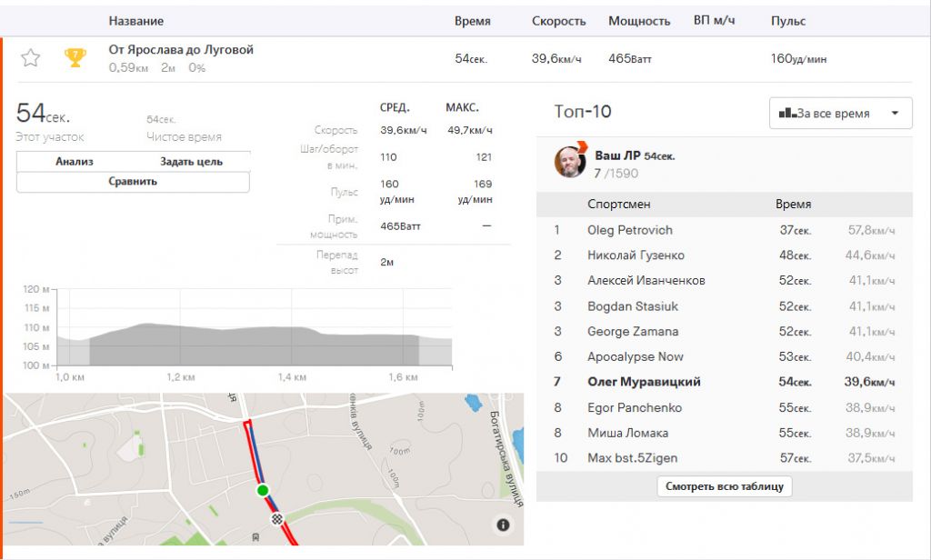Open Николай Гузенко's athlete profile
Screen dimensions: 931x560
coord(636,255)
